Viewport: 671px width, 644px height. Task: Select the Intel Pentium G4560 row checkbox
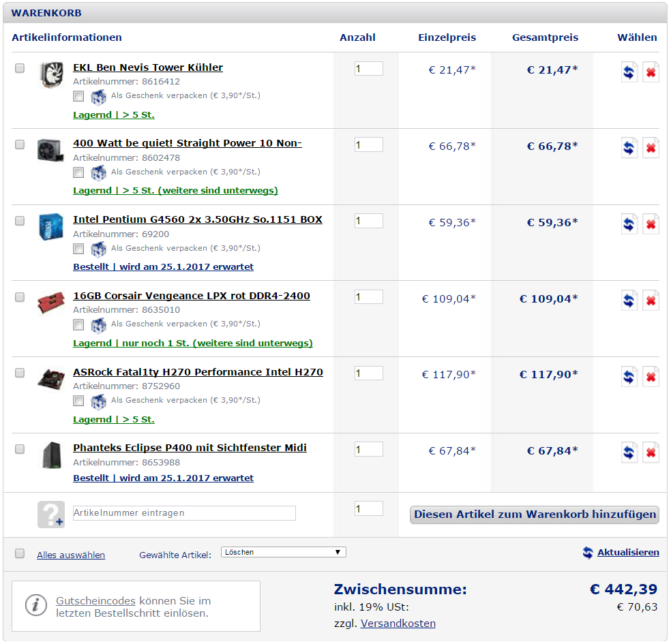20,221
